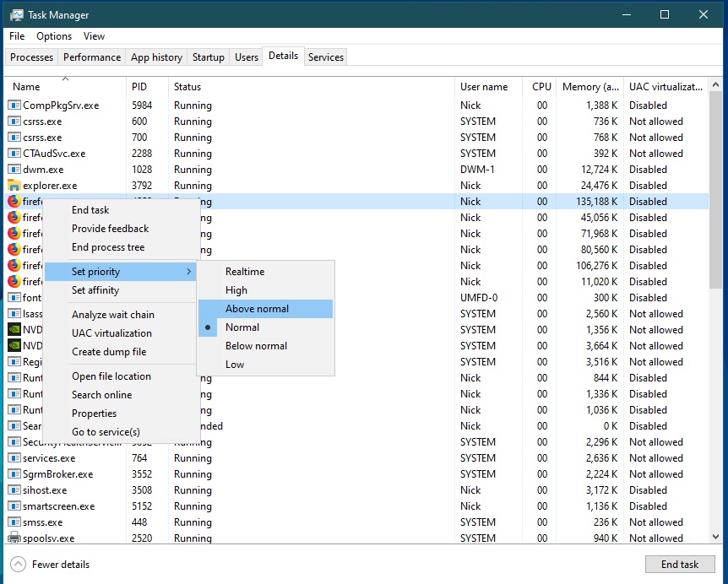Click the spoolsv.exe printer icon

[14, 538]
